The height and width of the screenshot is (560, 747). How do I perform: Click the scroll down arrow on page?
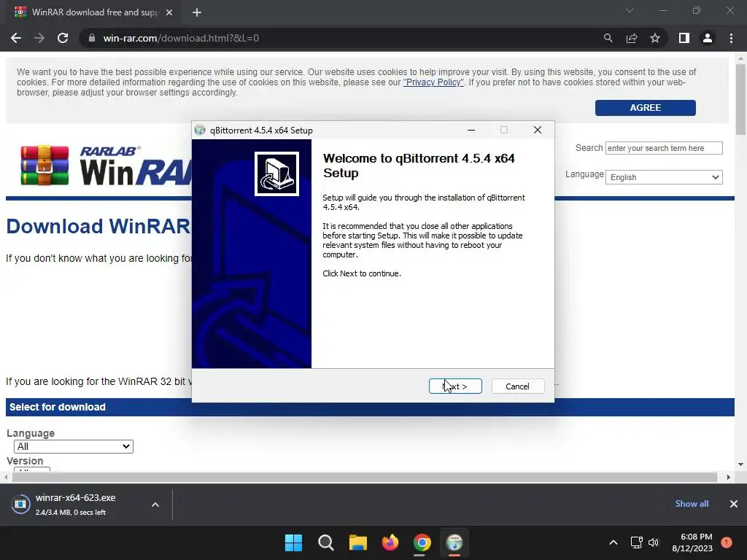(x=740, y=464)
